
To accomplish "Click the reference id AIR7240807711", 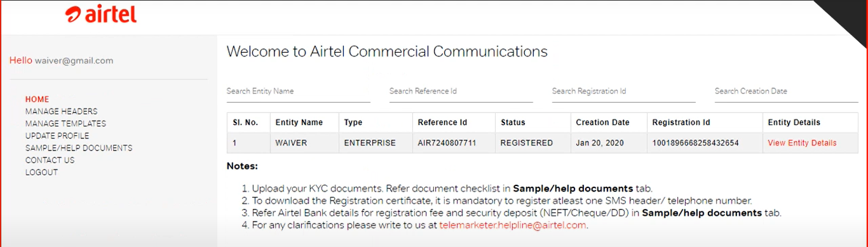I will click(447, 143).
